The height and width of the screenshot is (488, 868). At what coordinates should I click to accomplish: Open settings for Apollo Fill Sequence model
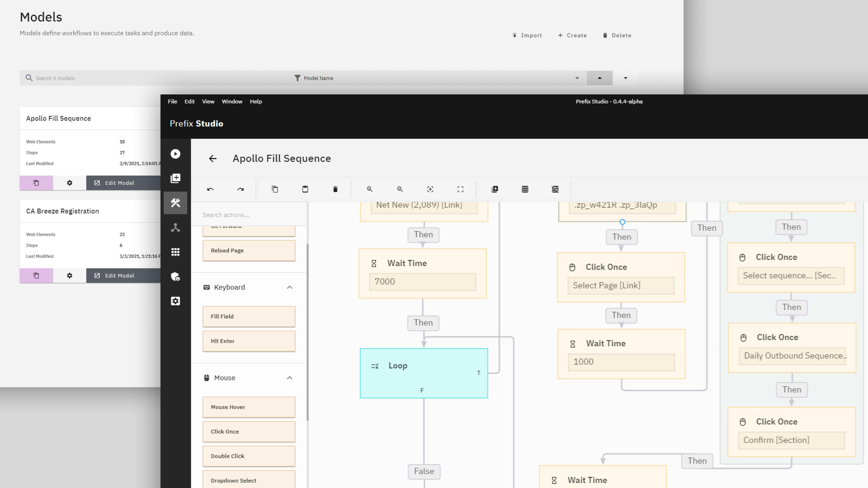tap(69, 183)
